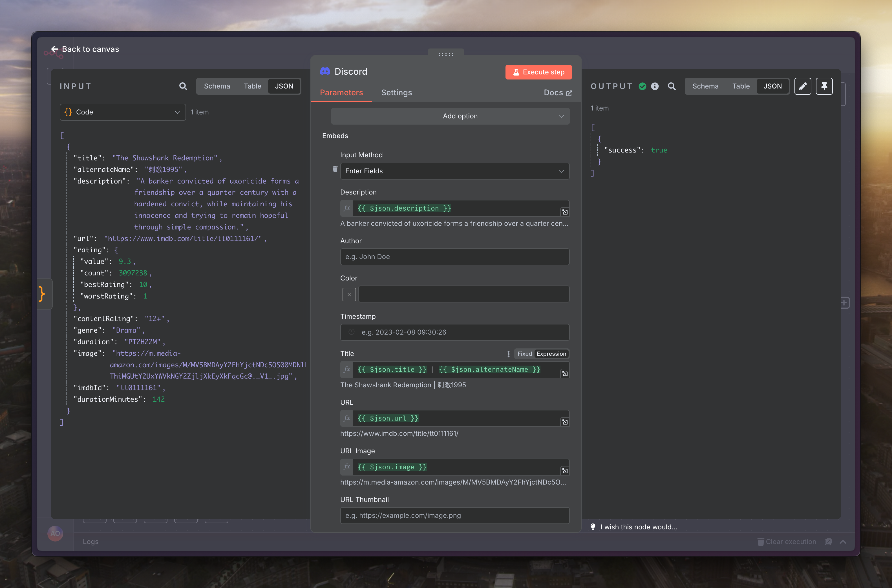This screenshot has height=588, width=892.
Task: Click the Execute step button
Action: pos(538,72)
